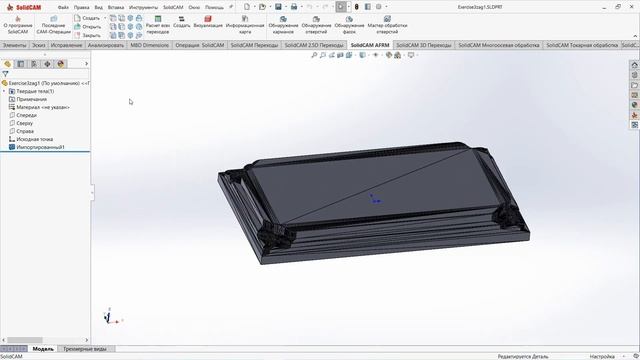Switch to Операции SolidCAM tab
The height and width of the screenshot is (360, 640).
click(200, 45)
